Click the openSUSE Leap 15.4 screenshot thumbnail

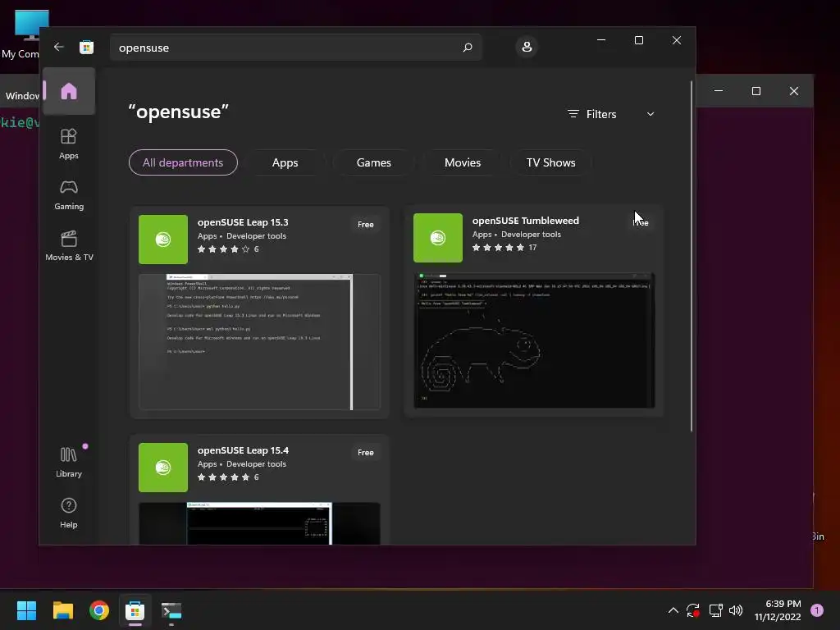click(259, 523)
